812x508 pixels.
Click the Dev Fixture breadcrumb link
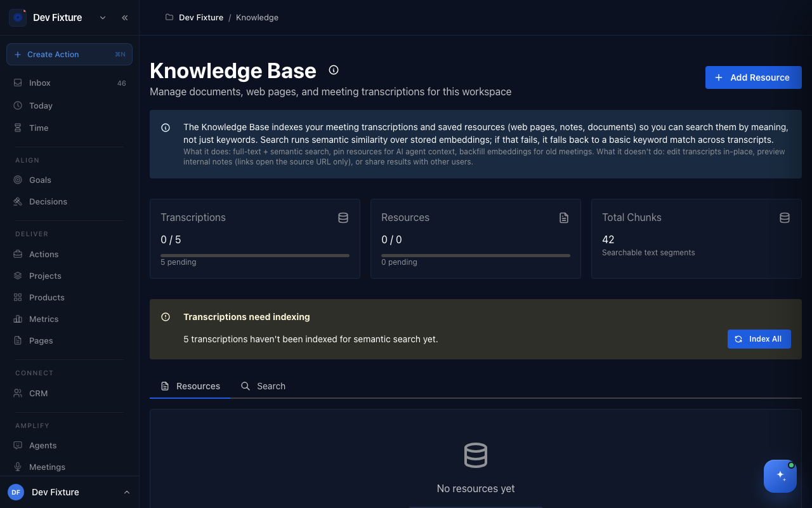click(x=201, y=17)
